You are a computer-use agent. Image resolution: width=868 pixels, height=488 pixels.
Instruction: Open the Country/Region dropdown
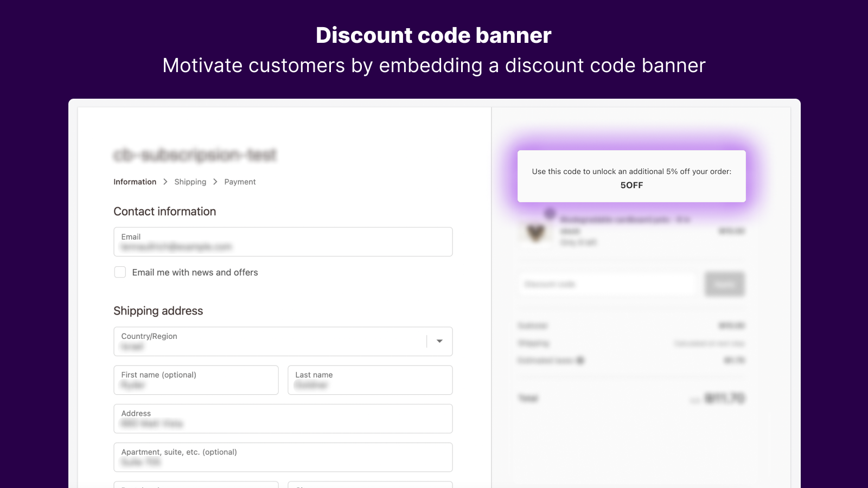point(282,342)
